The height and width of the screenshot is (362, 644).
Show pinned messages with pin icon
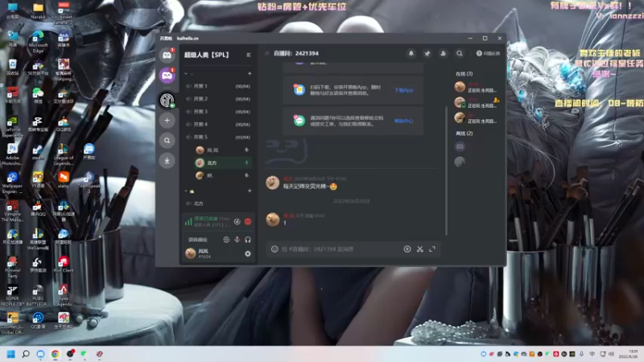point(427,53)
